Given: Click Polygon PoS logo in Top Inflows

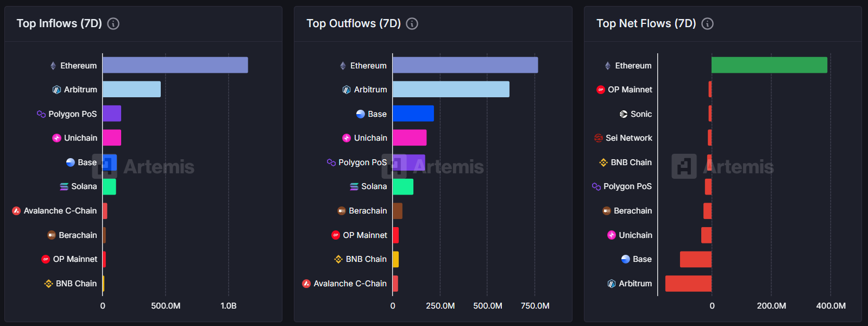Looking at the screenshot, I should 41,114.
